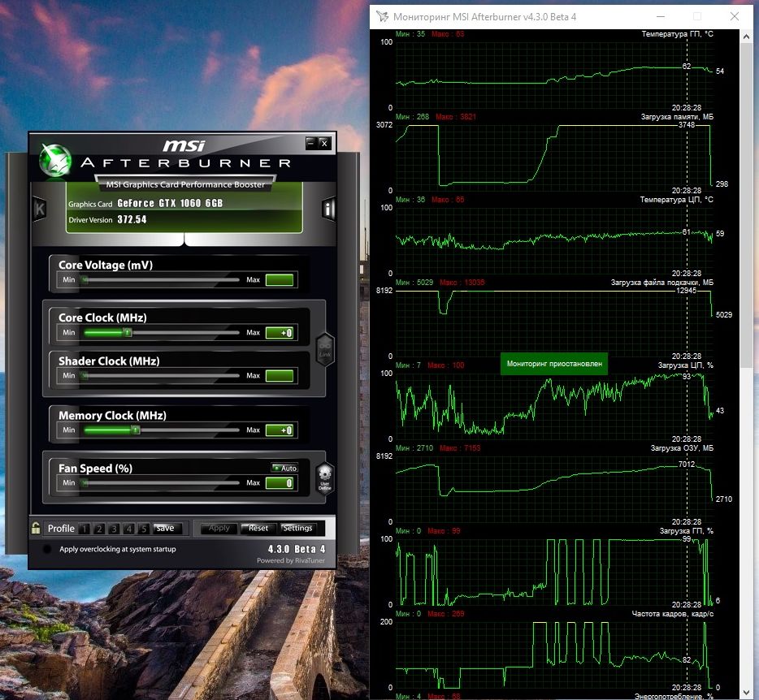
Task: Close the Afterburner skin window
Action: coord(324,143)
